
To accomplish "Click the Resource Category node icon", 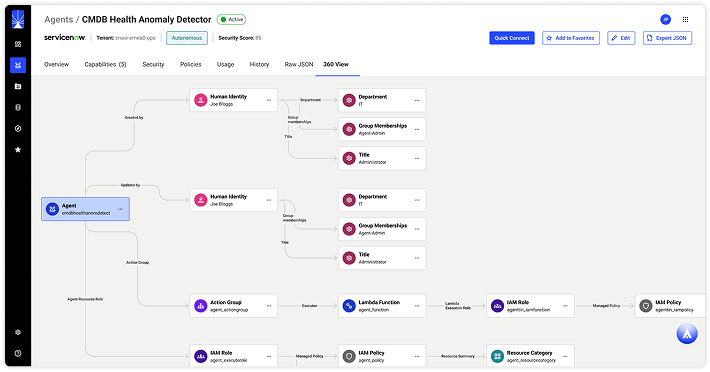I will tap(497, 356).
